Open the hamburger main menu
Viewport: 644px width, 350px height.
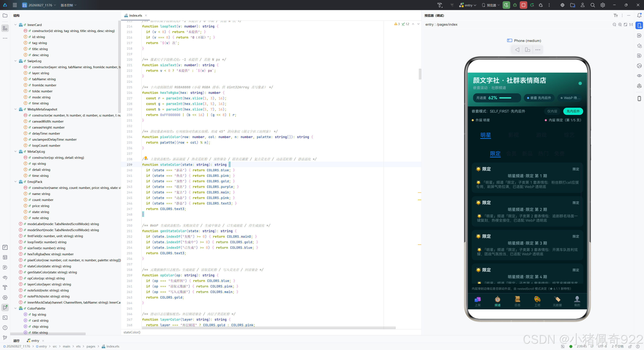(15, 5)
